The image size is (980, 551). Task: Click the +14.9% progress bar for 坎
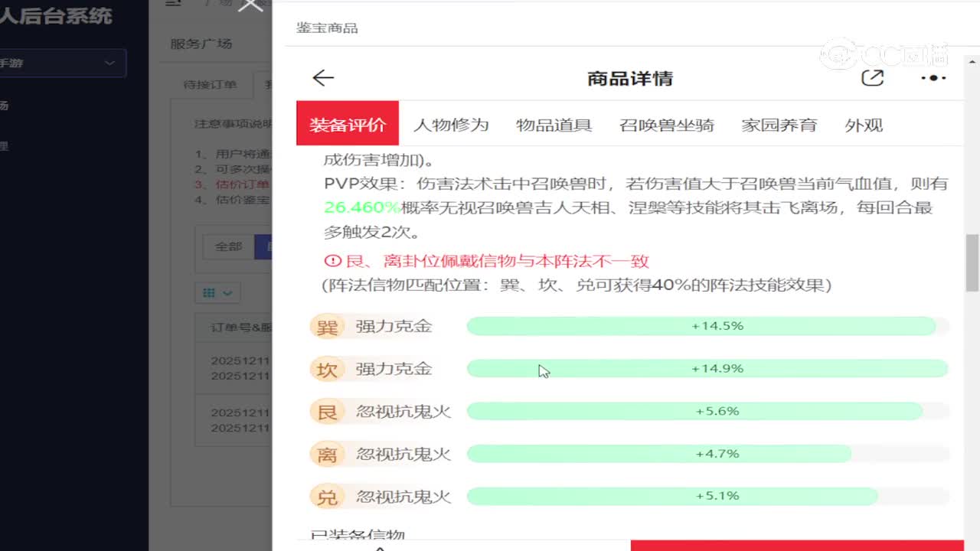click(707, 368)
